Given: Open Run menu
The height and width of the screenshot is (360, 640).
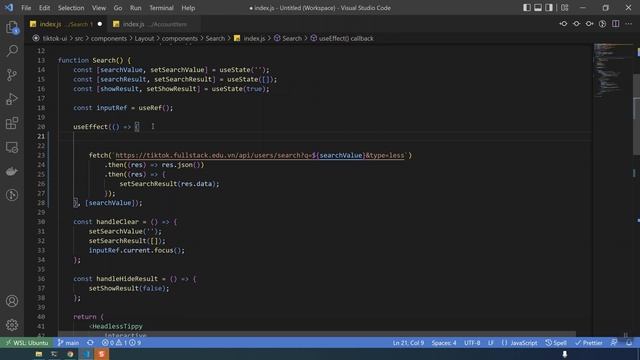Looking at the screenshot, I should click(136, 8).
